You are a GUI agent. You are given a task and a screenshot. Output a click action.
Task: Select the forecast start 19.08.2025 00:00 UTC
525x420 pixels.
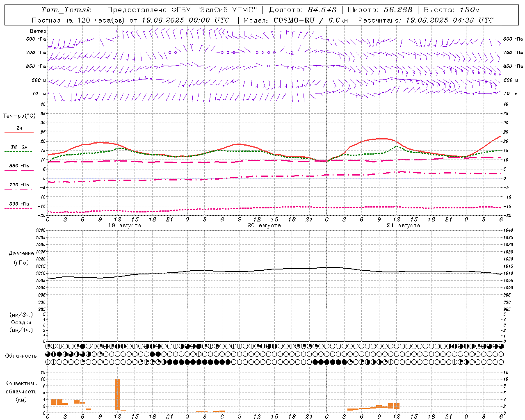185,20
